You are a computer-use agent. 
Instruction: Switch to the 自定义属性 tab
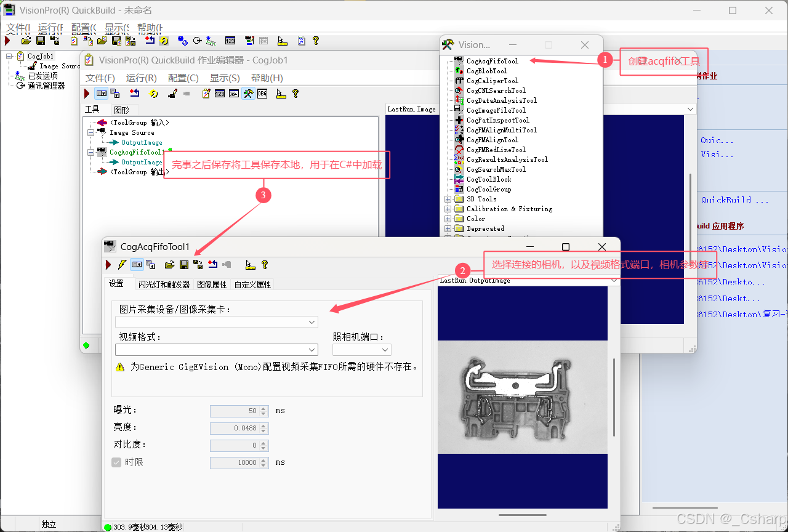point(253,284)
